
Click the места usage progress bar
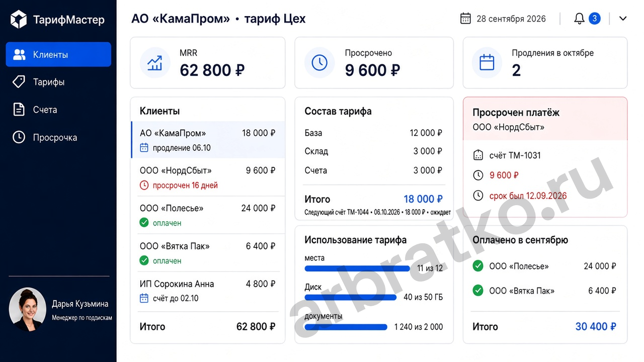[x=357, y=268]
